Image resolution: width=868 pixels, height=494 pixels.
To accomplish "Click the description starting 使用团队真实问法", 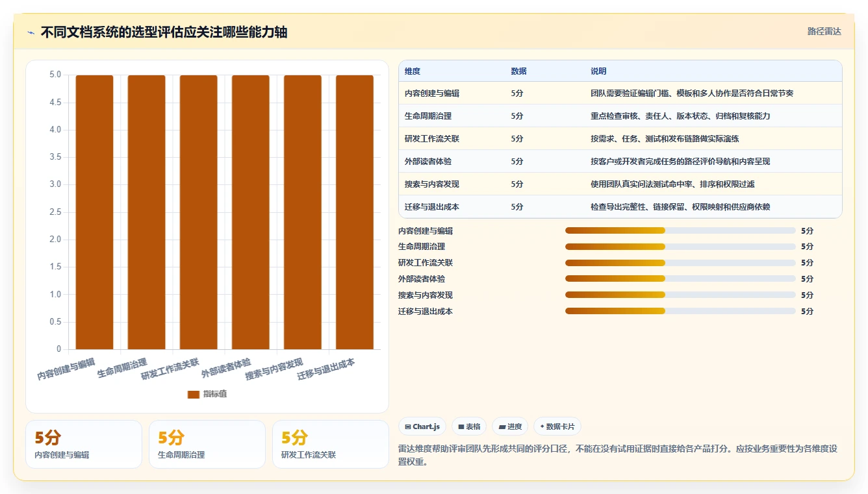I will [672, 184].
